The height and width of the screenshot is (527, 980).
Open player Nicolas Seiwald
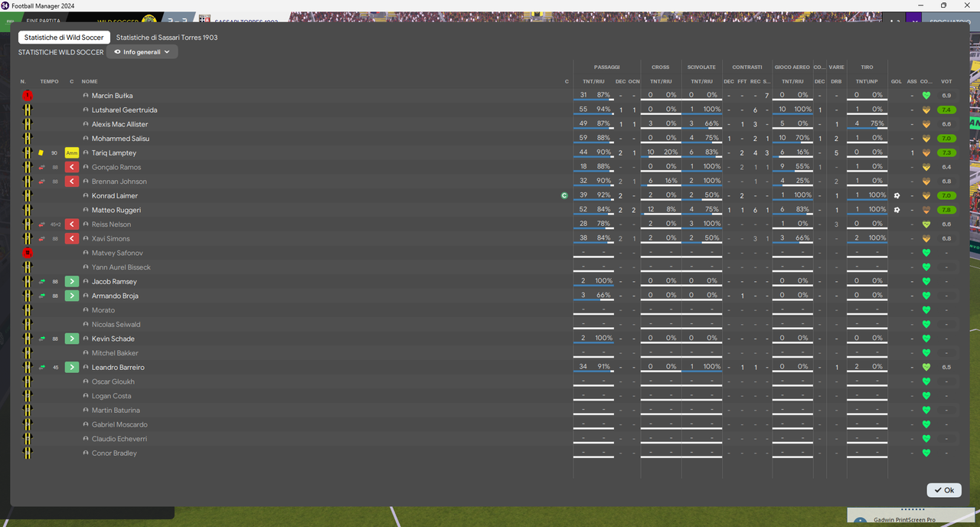pos(116,325)
